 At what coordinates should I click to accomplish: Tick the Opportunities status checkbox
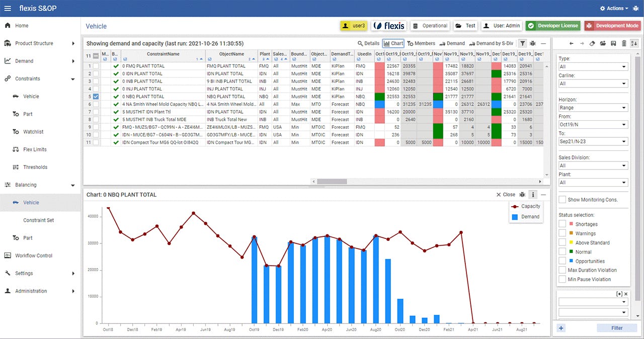[562, 261]
